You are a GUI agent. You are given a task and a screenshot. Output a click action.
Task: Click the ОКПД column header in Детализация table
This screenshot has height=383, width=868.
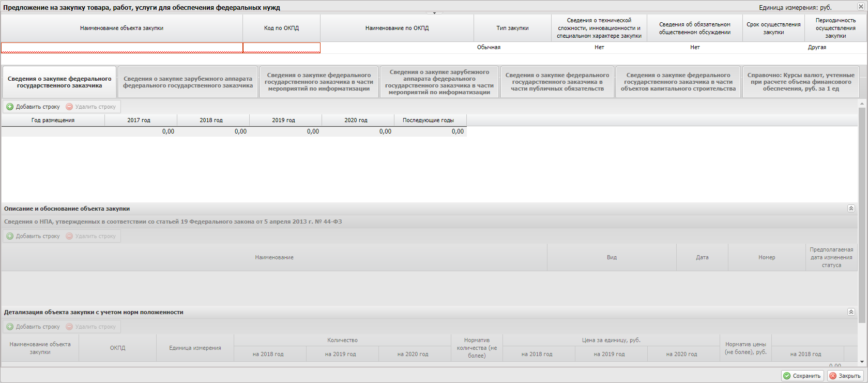tap(117, 348)
